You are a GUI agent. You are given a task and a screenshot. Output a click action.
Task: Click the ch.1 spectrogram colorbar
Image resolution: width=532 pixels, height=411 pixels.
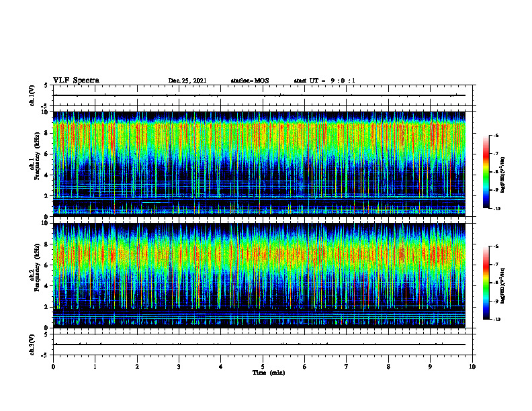[486, 172]
